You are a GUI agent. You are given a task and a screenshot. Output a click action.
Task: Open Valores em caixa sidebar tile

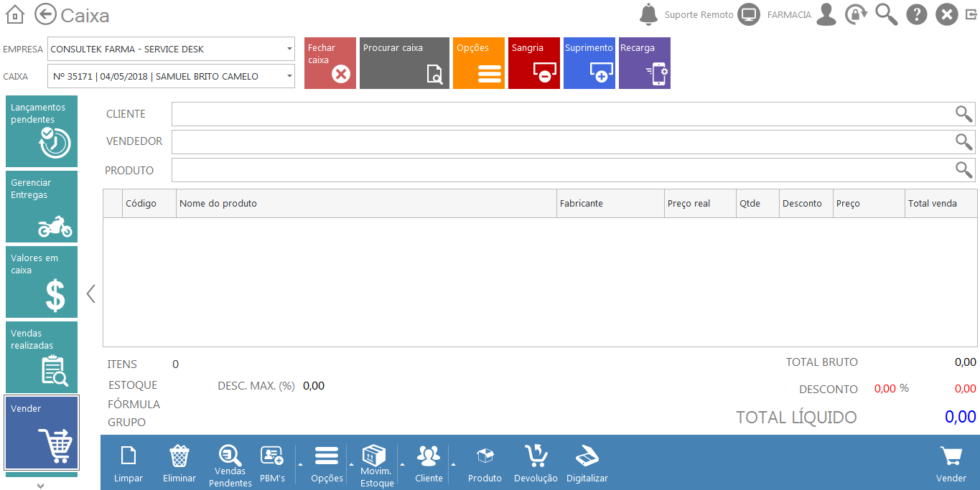(x=42, y=282)
